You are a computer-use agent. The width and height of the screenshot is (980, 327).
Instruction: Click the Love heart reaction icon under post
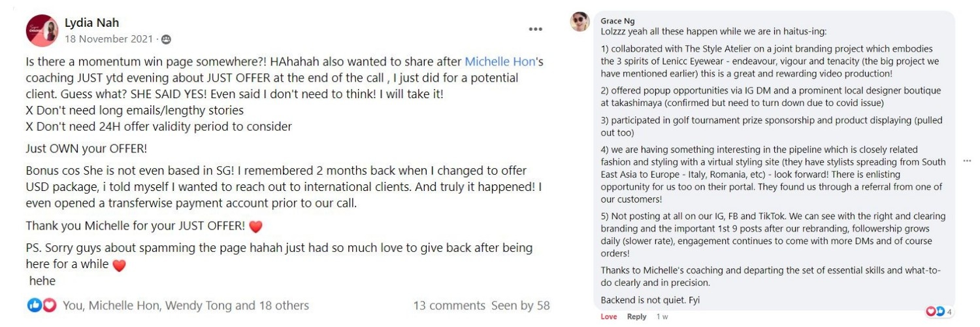(x=49, y=305)
